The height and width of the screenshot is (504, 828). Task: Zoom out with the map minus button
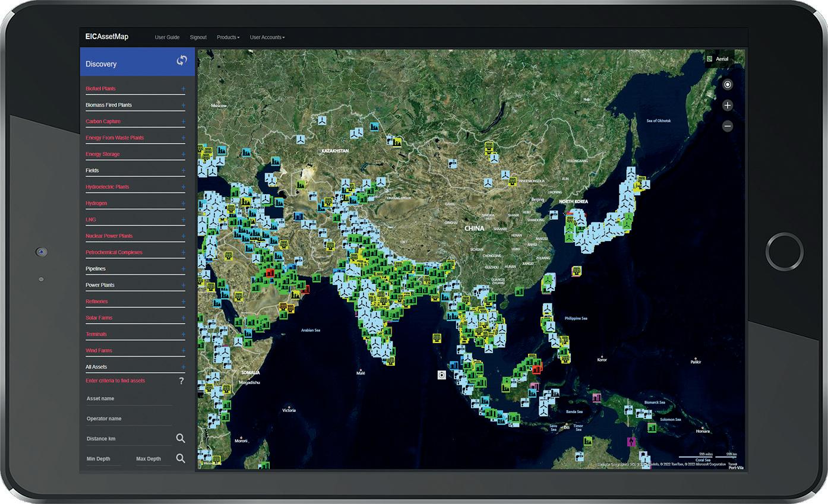point(728,126)
